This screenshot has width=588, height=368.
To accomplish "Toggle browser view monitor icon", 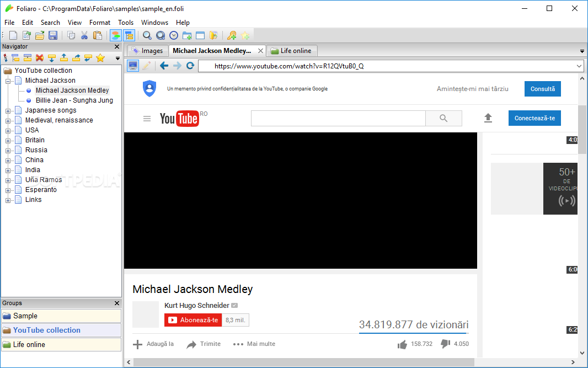I will pos(133,66).
